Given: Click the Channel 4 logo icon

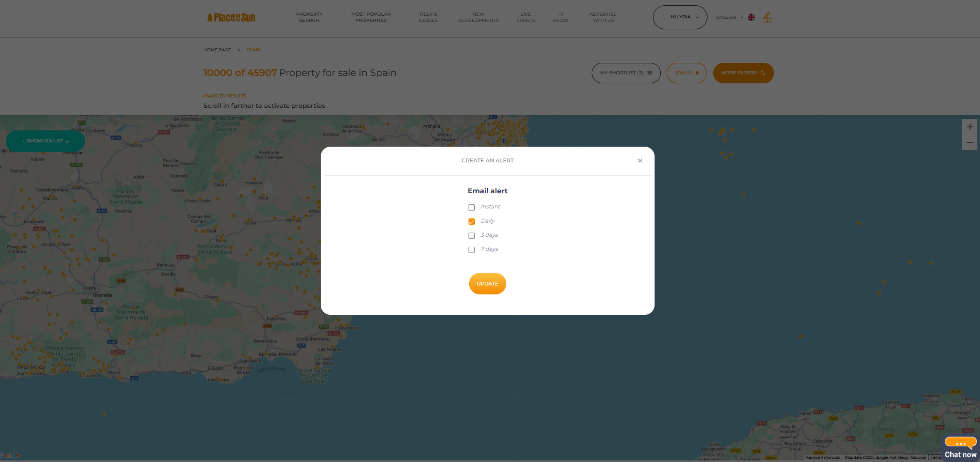Looking at the screenshot, I should 767,18.
